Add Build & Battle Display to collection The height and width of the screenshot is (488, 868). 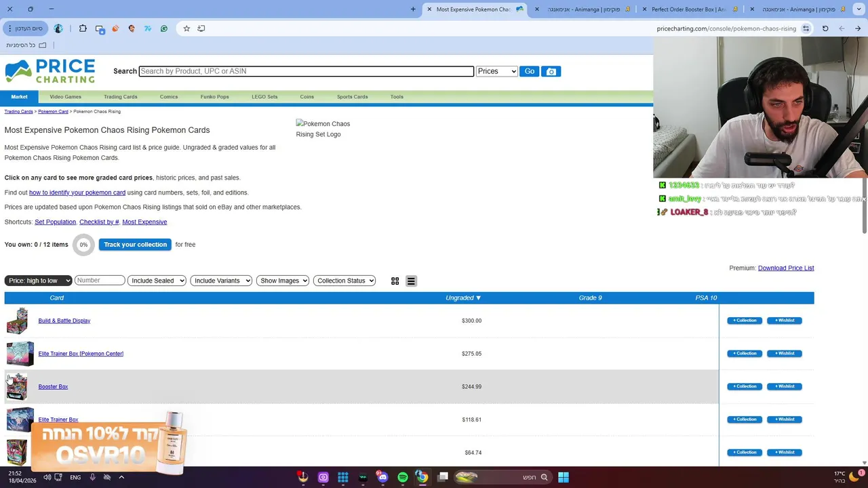745,321
